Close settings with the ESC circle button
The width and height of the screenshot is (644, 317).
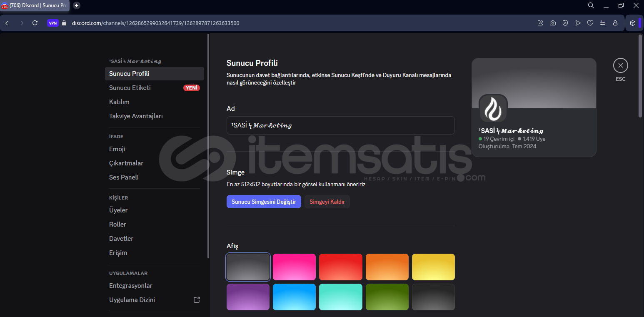coord(620,65)
